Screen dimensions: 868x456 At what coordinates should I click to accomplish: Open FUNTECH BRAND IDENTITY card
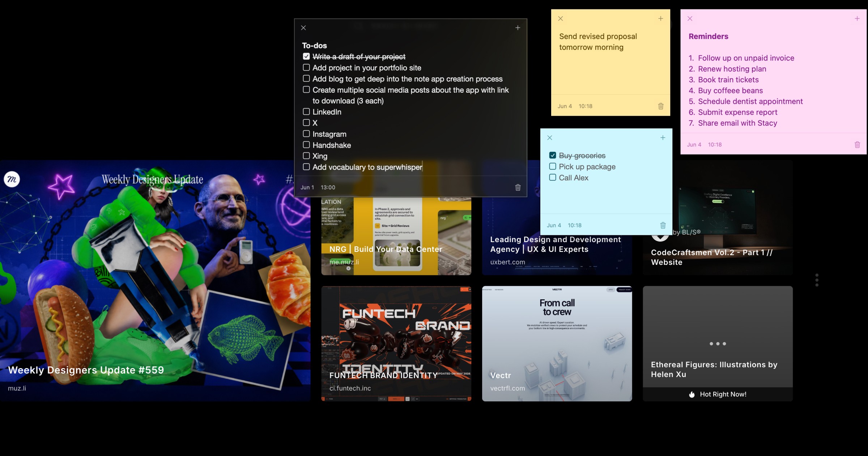[x=396, y=343]
